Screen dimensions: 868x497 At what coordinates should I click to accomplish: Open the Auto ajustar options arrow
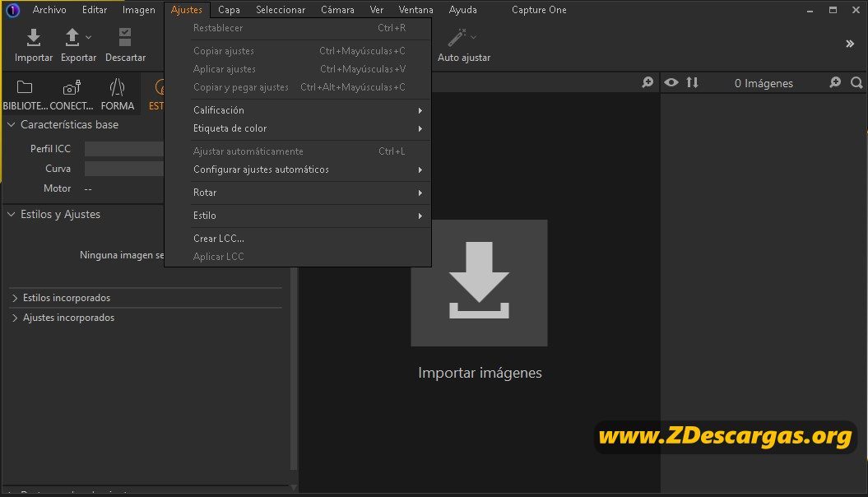point(473,38)
